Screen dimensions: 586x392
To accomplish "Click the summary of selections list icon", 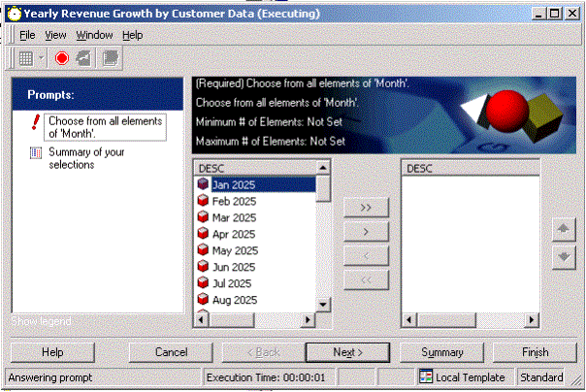I will click(x=36, y=152).
